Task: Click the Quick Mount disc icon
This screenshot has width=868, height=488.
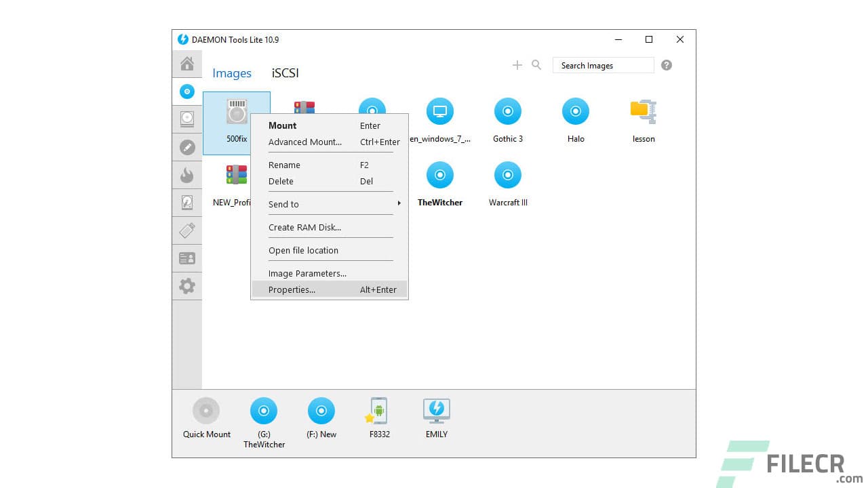Action: click(205, 411)
